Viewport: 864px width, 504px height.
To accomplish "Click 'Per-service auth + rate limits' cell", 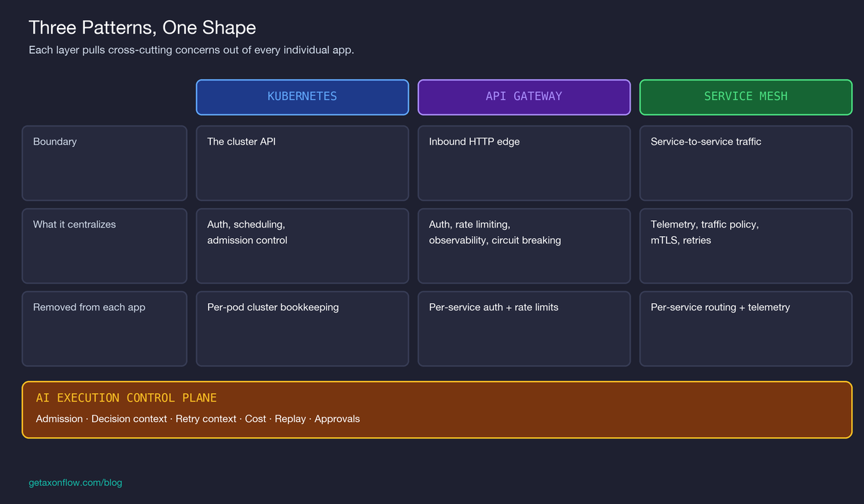I will 524,329.
